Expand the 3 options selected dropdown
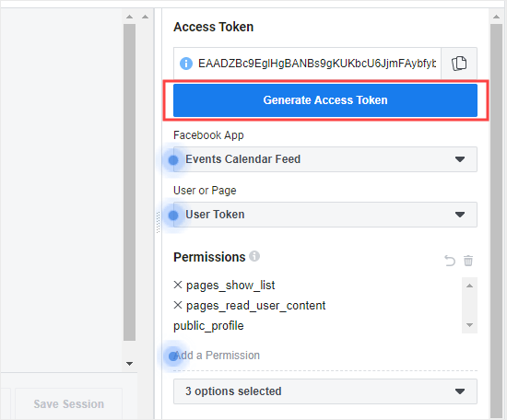Viewport: 507px width, 420px height. pyautogui.click(x=325, y=391)
